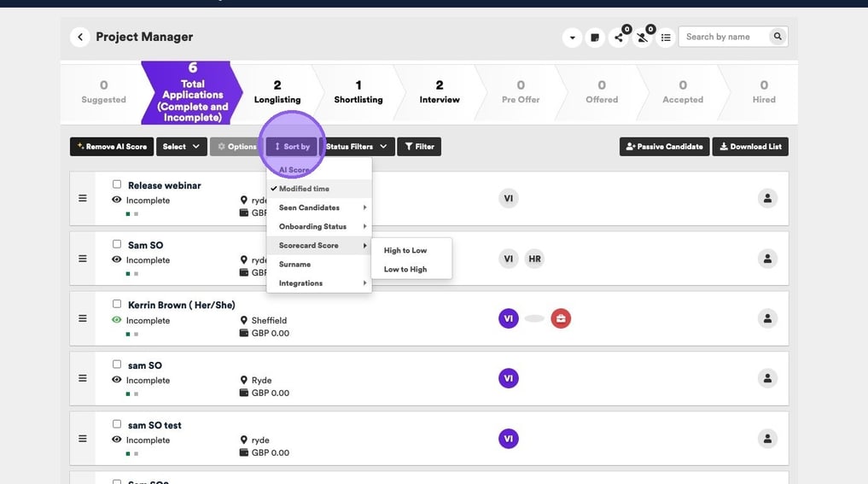The height and width of the screenshot is (484, 868).
Task: Open profile icon for Release webinar row
Action: 767,198
